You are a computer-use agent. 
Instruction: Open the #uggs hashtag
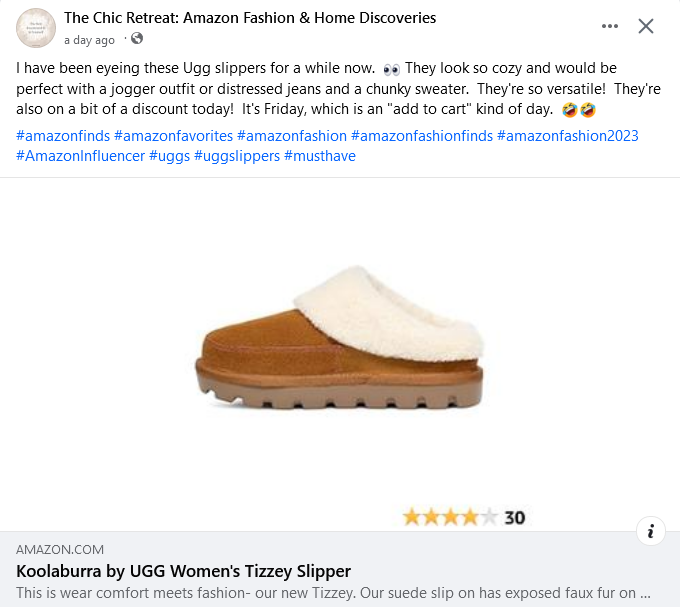(169, 156)
